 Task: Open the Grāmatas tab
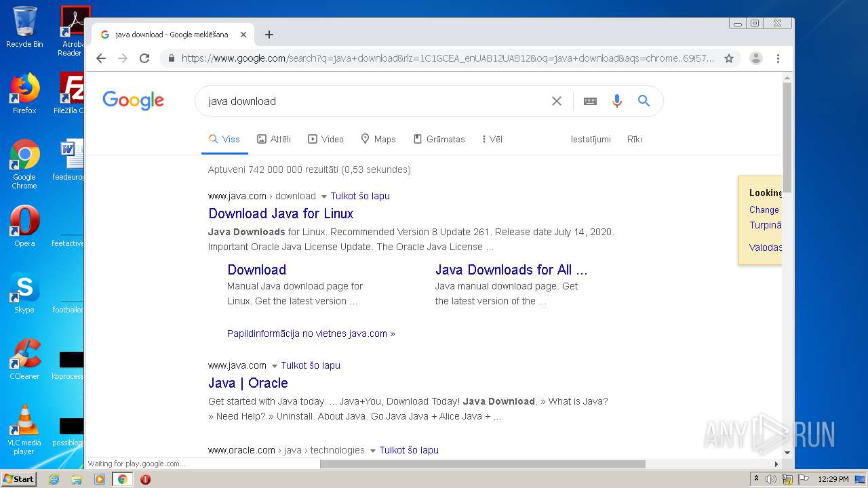point(439,139)
